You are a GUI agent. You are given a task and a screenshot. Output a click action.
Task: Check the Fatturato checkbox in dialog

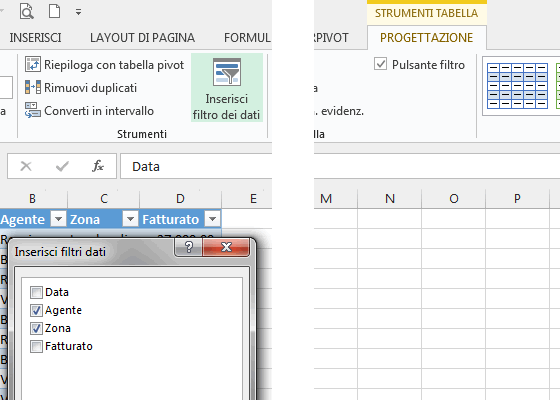click(36, 346)
